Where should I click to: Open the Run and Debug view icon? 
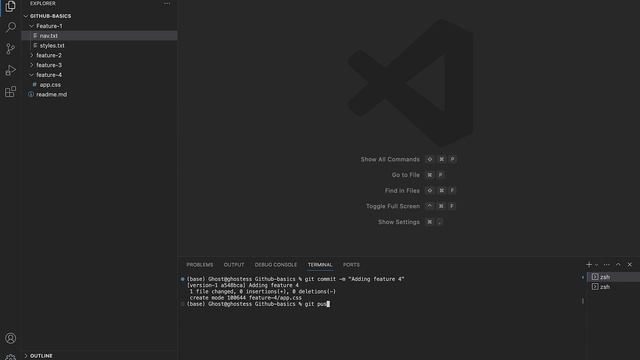point(10,70)
